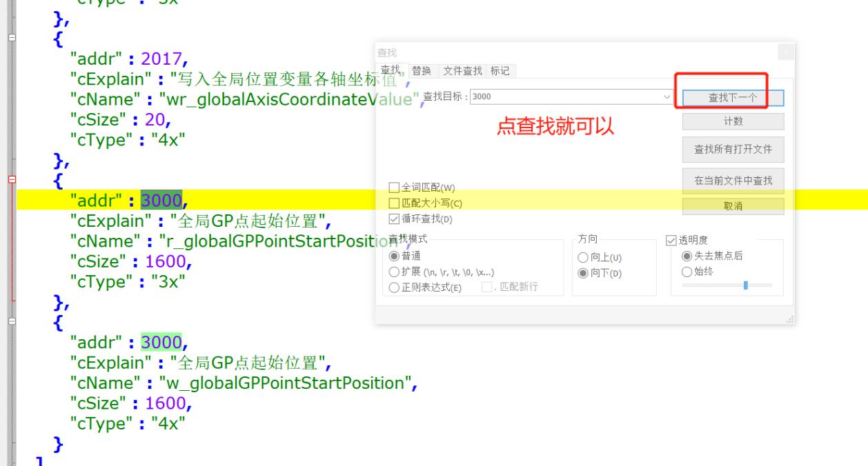Image resolution: width=868 pixels, height=466 pixels.
Task: Enable 全词匹配 whole word checkbox
Action: (x=394, y=188)
